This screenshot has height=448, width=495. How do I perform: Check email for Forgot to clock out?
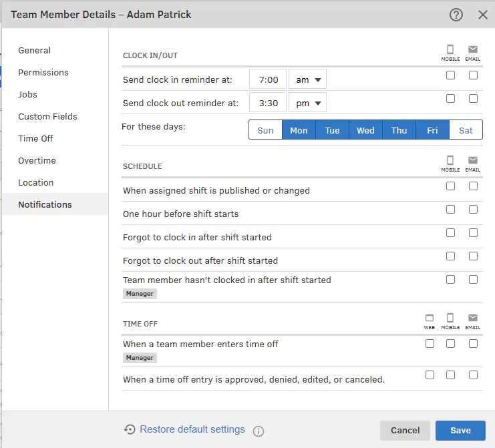(473, 256)
